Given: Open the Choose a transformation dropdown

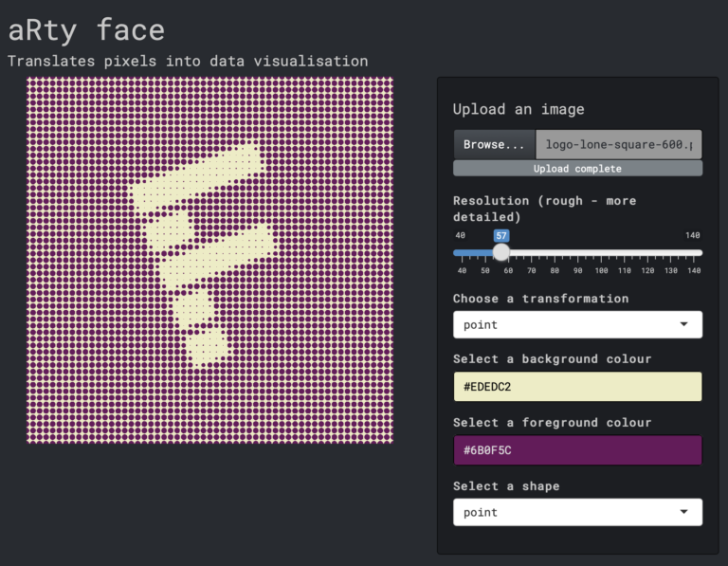Looking at the screenshot, I should (x=577, y=324).
